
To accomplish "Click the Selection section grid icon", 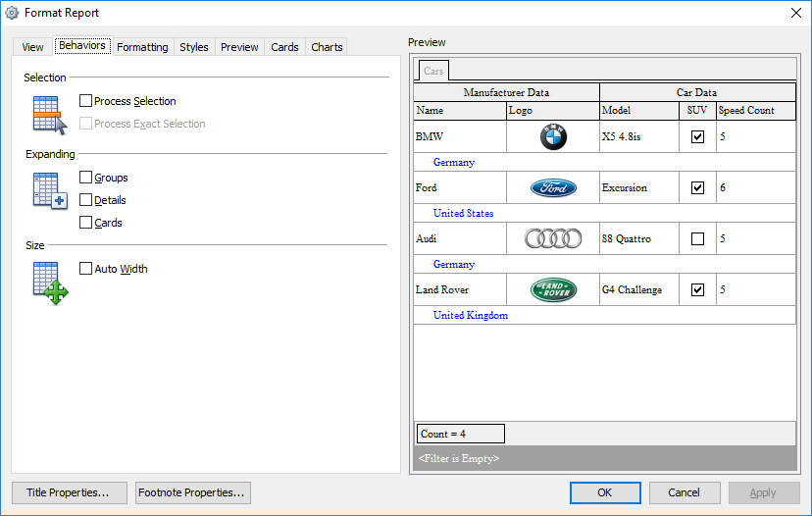I will (49, 115).
